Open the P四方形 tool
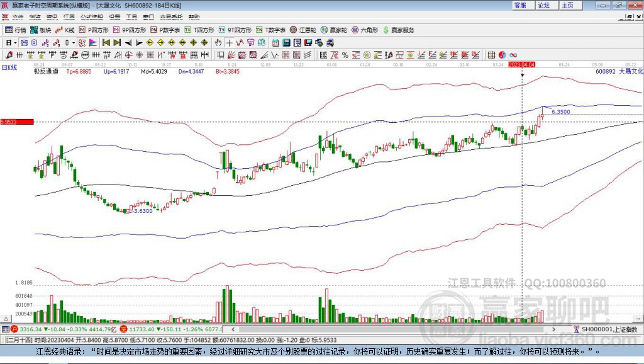The width and height of the screenshot is (644, 364). [x=94, y=30]
